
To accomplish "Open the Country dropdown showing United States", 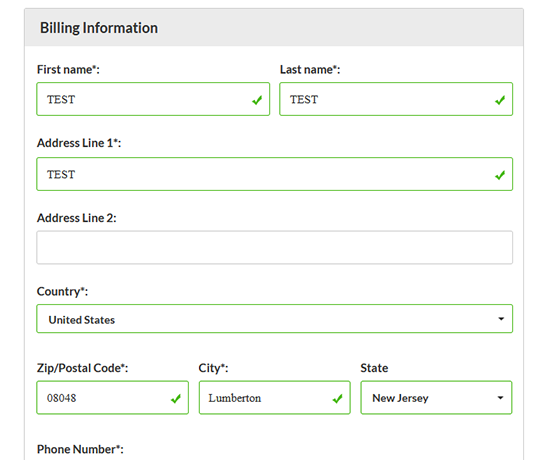I will click(x=275, y=319).
